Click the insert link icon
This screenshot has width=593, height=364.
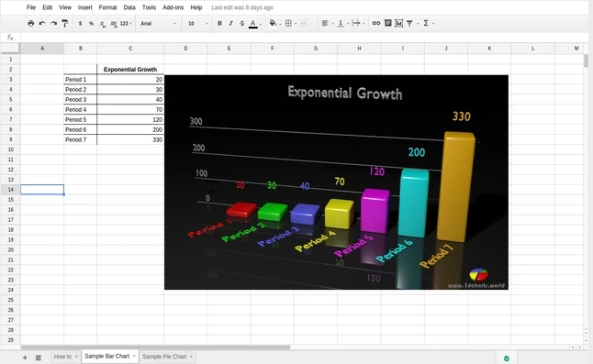tap(376, 24)
